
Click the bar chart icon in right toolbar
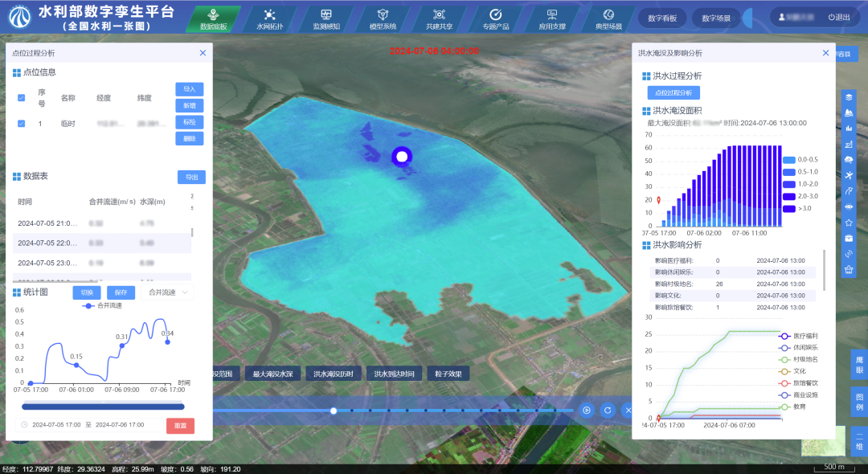(849, 129)
